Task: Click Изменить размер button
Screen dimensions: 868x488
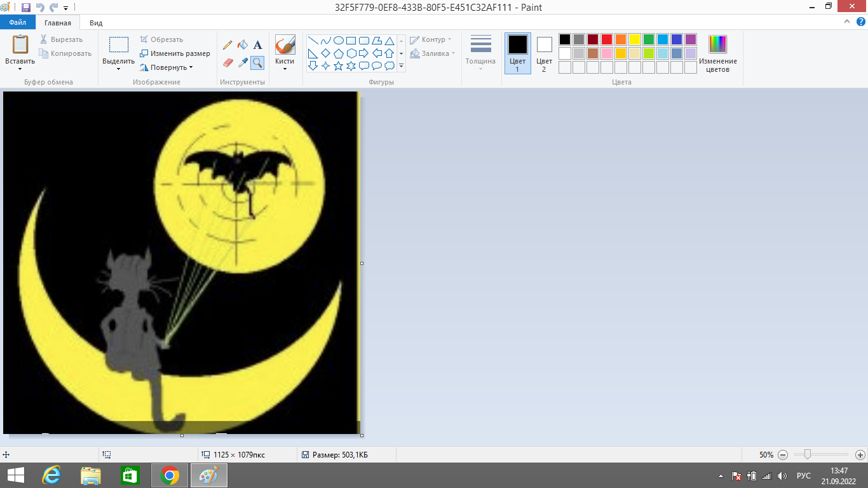Action: coord(175,53)
